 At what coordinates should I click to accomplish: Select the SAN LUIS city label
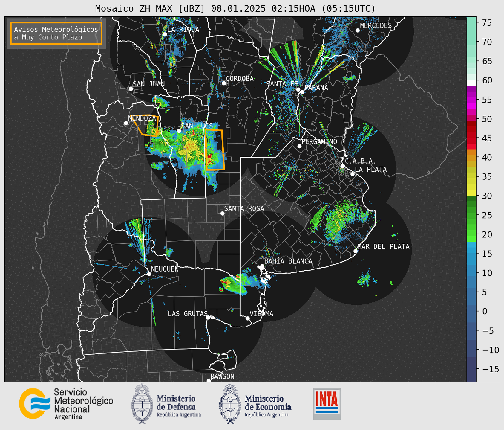pos(197,126)
